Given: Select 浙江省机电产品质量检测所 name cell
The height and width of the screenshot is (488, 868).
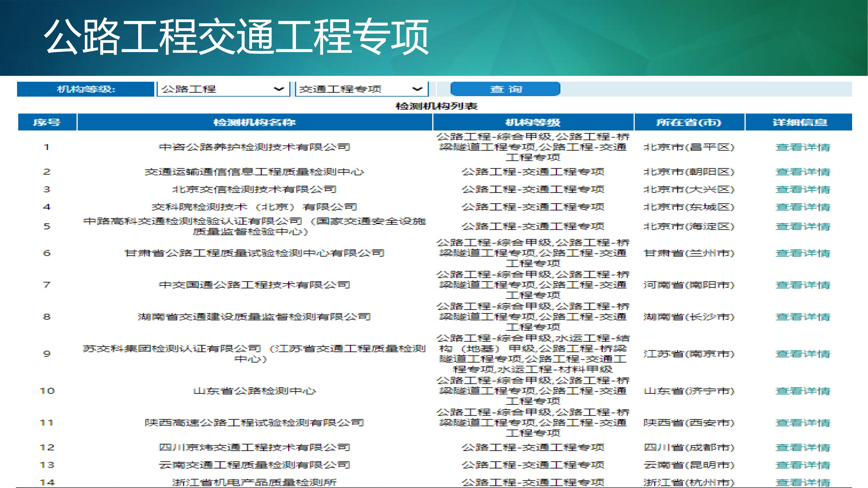Looking at the screenshot, I should [254, 482].
